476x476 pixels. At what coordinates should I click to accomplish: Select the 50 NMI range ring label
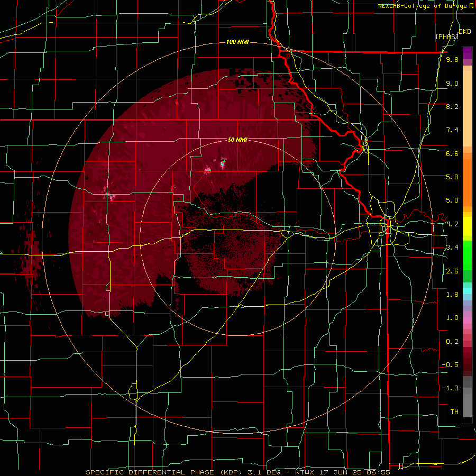point(237,140)
